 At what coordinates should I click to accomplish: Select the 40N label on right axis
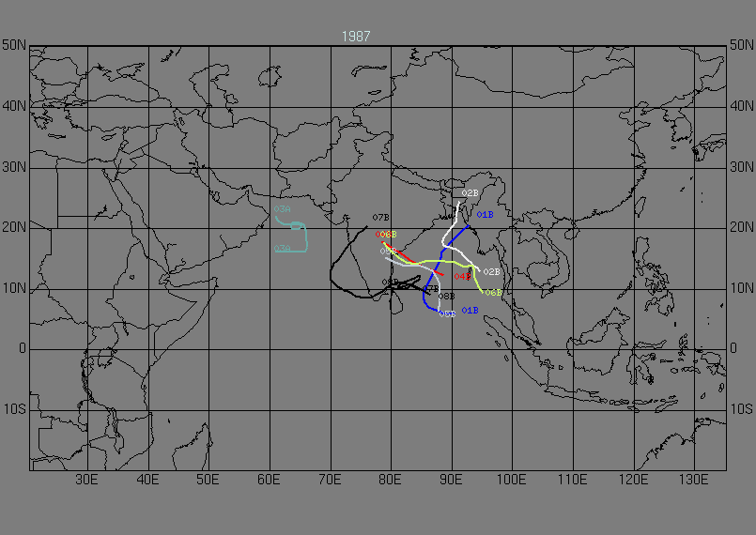pyautogui.click(x=742, y=106)
